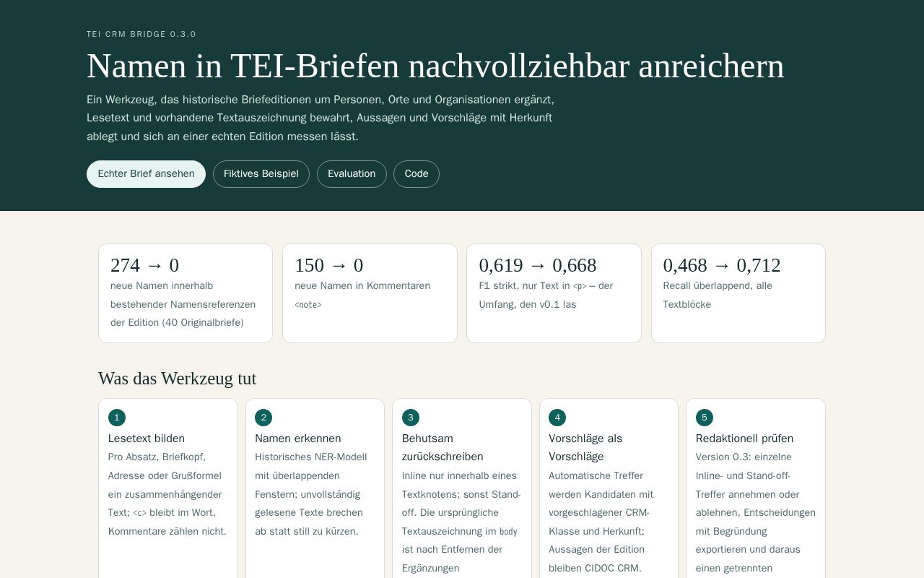924x578 pixels.
Task: Click 'F1 strikt, nur Text' description
Action: [x=546, y=295]
